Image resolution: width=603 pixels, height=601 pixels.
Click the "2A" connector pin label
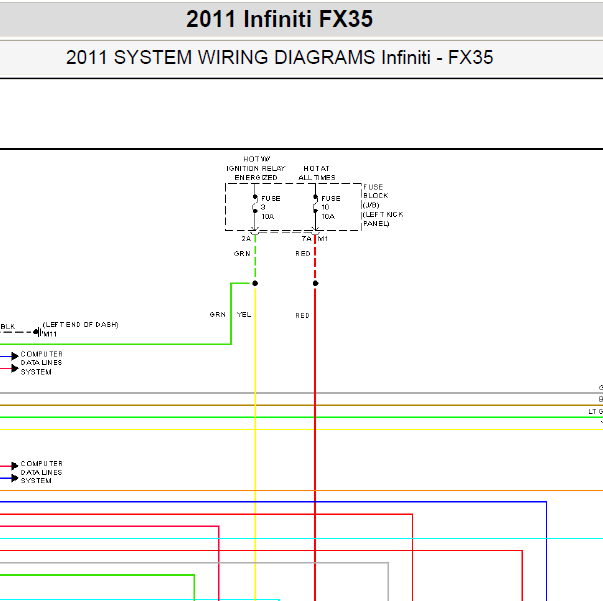[246, 239]
